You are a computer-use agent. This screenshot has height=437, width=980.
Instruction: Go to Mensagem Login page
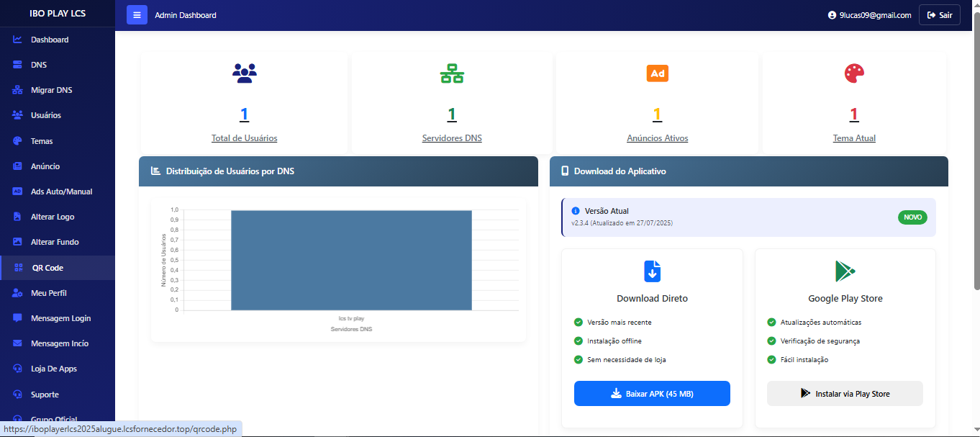(60, 318)
